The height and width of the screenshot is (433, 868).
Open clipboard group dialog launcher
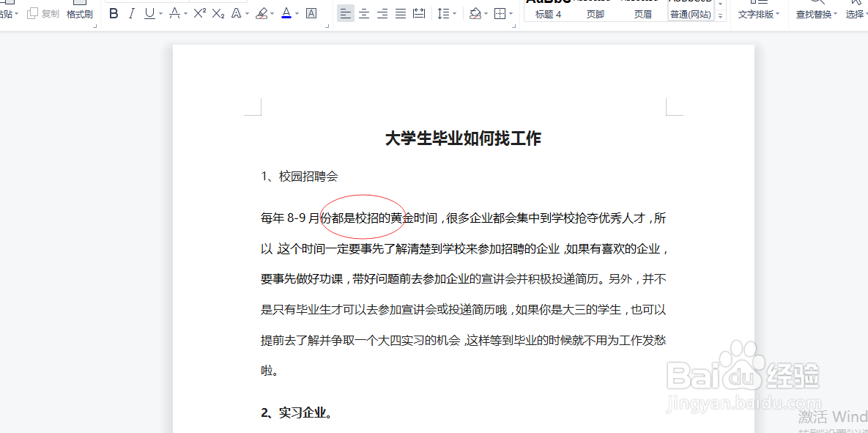[95, 26]
